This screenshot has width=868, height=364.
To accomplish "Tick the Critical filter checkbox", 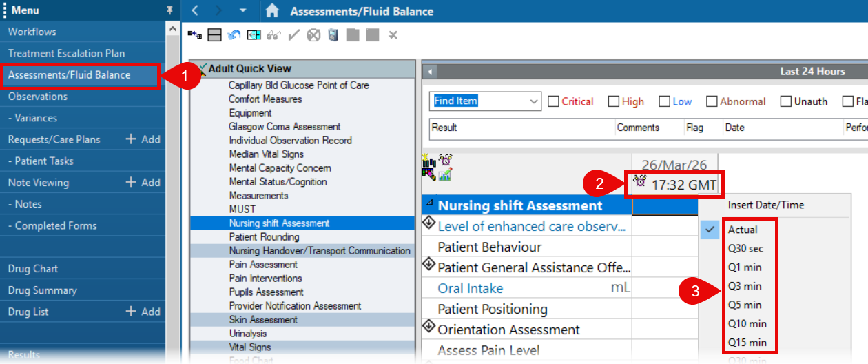I will pos(553,101).
